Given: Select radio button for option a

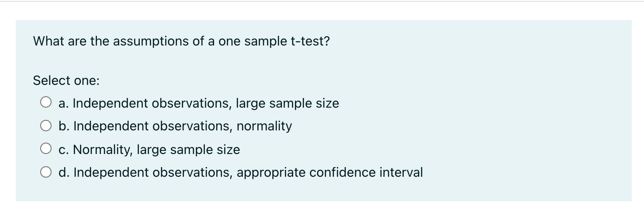Looking at the screenshot, I should click(x=47, y=103).
